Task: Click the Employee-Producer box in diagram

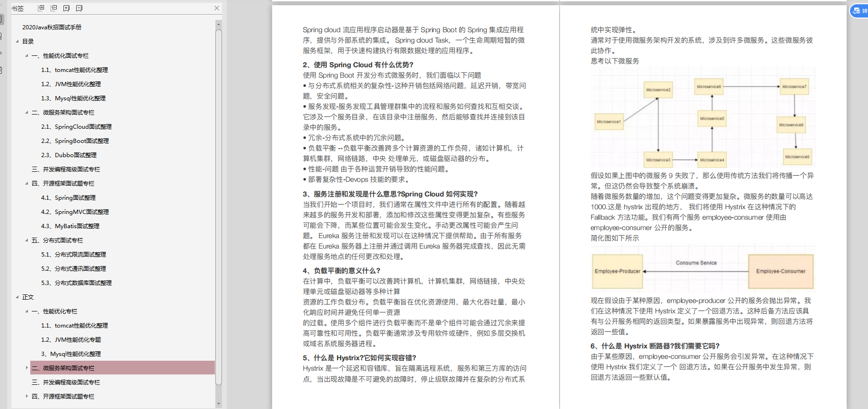Action: [617, 271]
